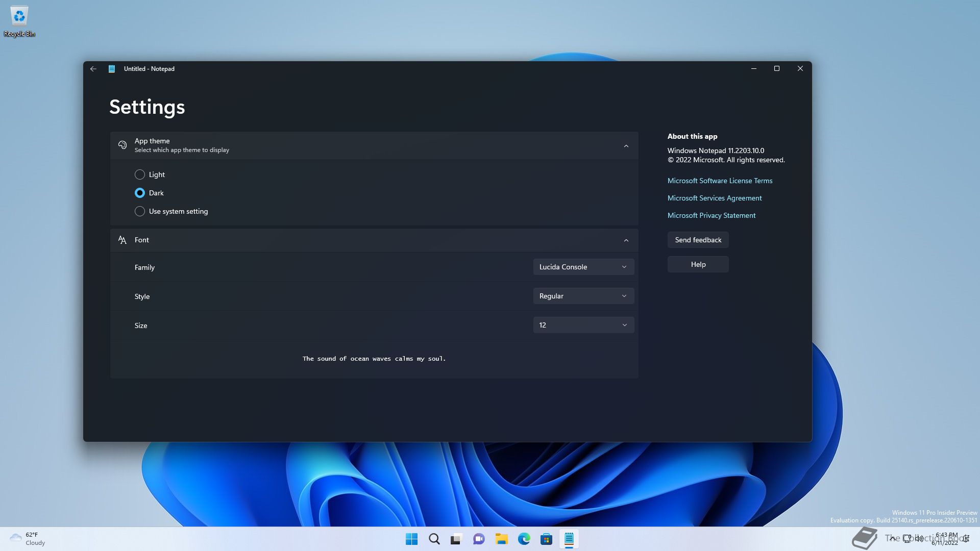This screenshot has height=551, width=980.
Task: Open File Explorer from taskbar
Action: (x=501, y=539)
